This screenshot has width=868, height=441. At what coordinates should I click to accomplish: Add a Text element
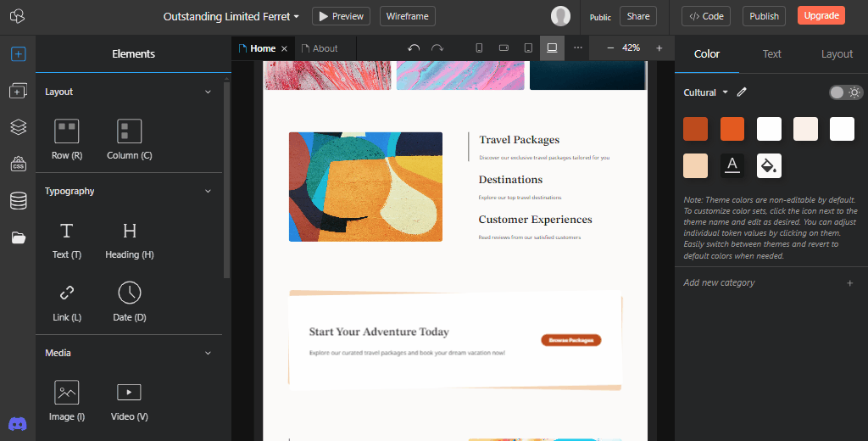(66, 241)
